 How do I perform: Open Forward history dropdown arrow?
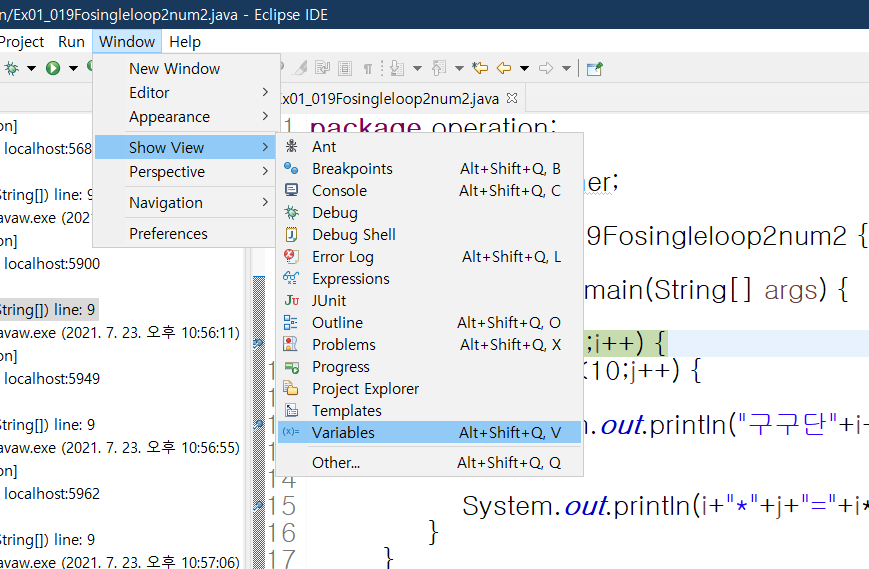(x=566, y=69)
